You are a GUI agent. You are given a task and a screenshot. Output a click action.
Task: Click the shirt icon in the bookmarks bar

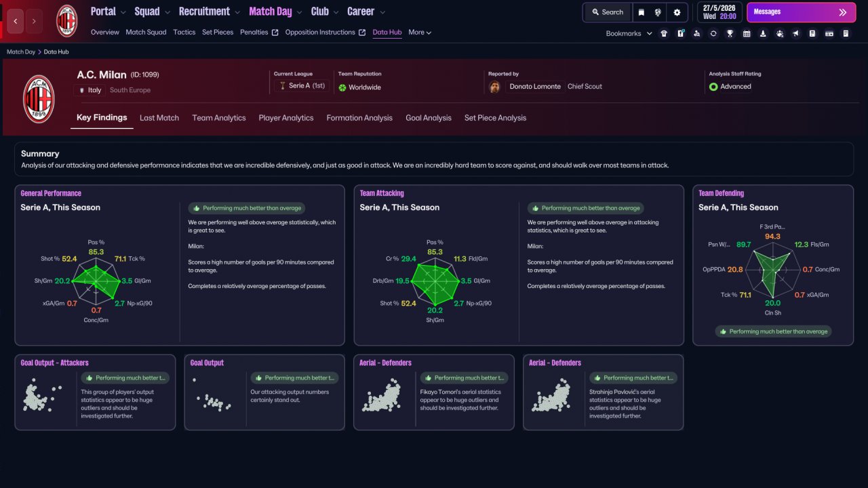[664, 33]
